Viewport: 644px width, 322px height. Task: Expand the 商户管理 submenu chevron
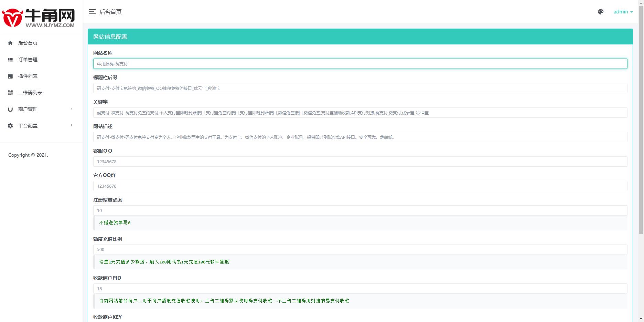pyautogui.click(x=72, y=109)
